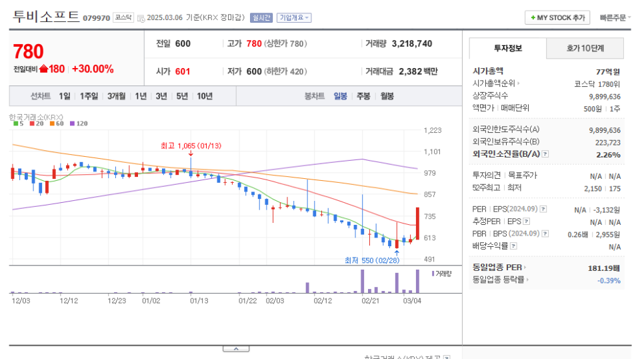This screenshot has height=359, width=644.
Task: Click the 상장주식수 value 9,899,636
Action: tap(605, 97)
